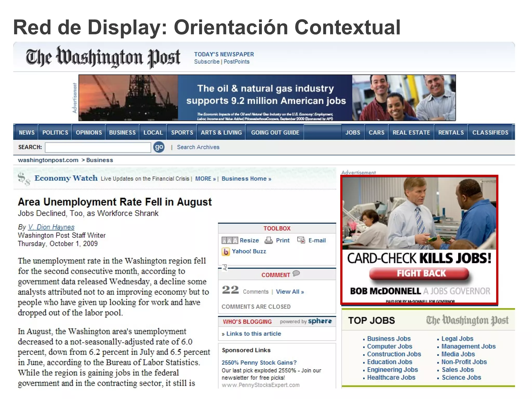
Task: Click the E-mail text link
Action: (317, 240)
